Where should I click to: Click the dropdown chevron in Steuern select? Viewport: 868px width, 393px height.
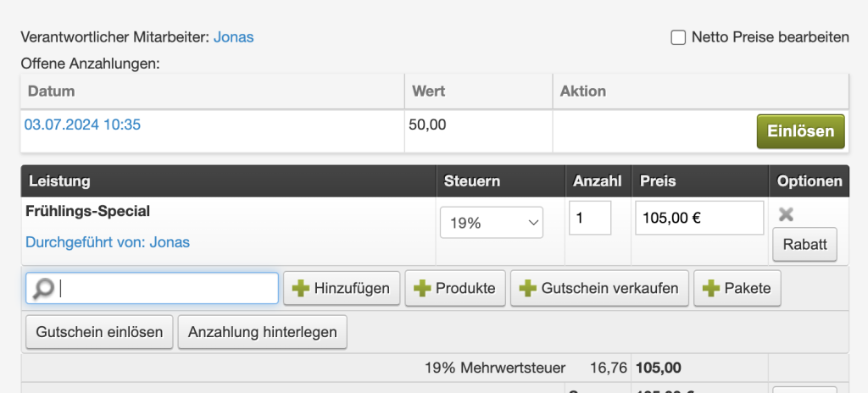[534, 223]
